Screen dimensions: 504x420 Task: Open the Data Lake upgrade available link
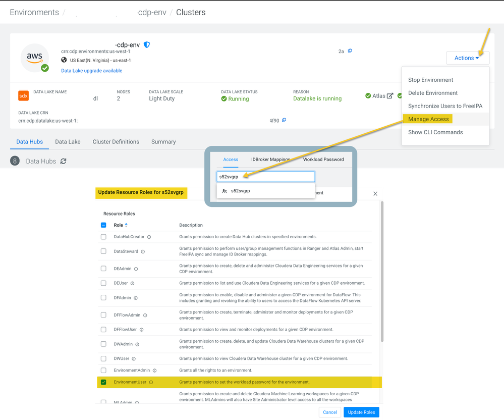click(x=92, y=71)
